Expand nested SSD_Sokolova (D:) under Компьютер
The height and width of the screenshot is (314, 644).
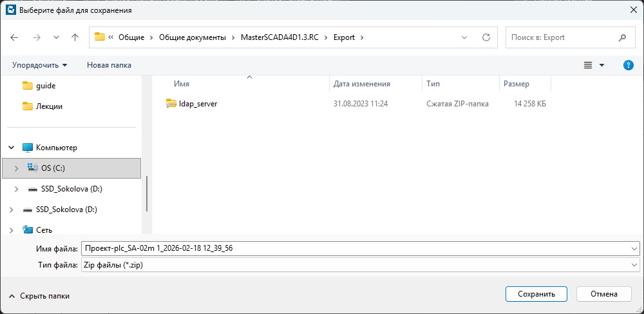click(x=17, y=189)
